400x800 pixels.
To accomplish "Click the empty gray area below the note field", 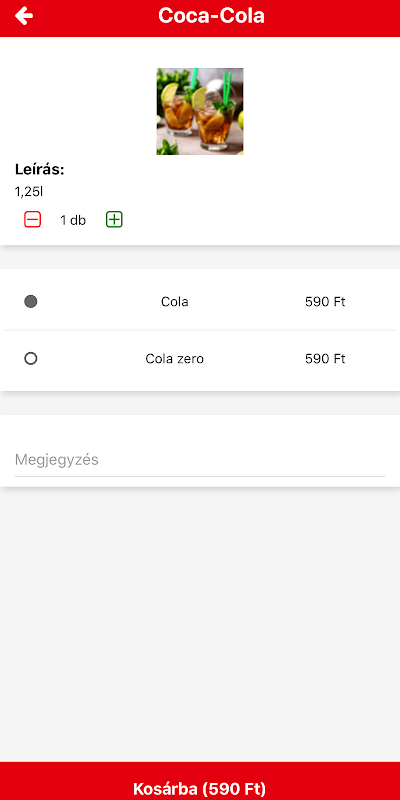I will point(200,624).
